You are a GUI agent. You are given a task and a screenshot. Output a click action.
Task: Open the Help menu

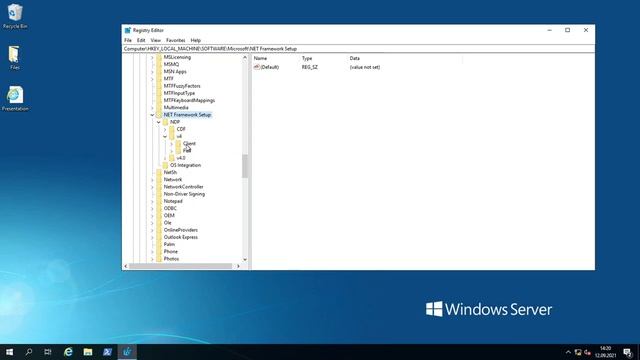(196, 40)
